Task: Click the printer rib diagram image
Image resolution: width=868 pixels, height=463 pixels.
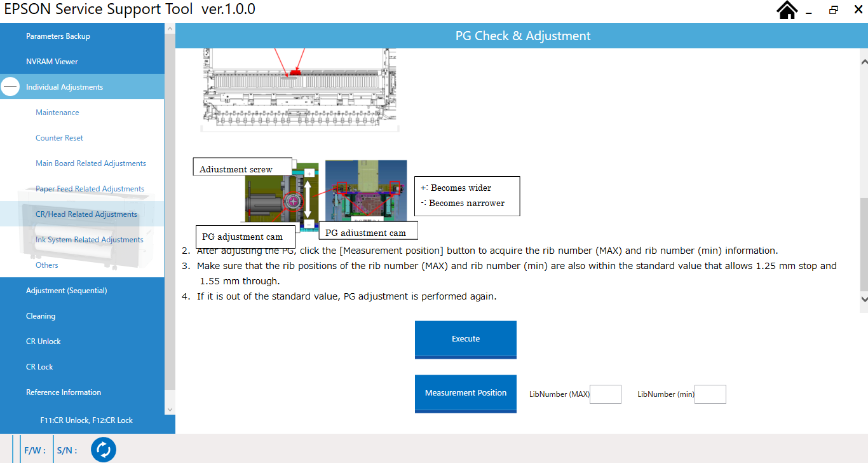Action: point(301,90)
